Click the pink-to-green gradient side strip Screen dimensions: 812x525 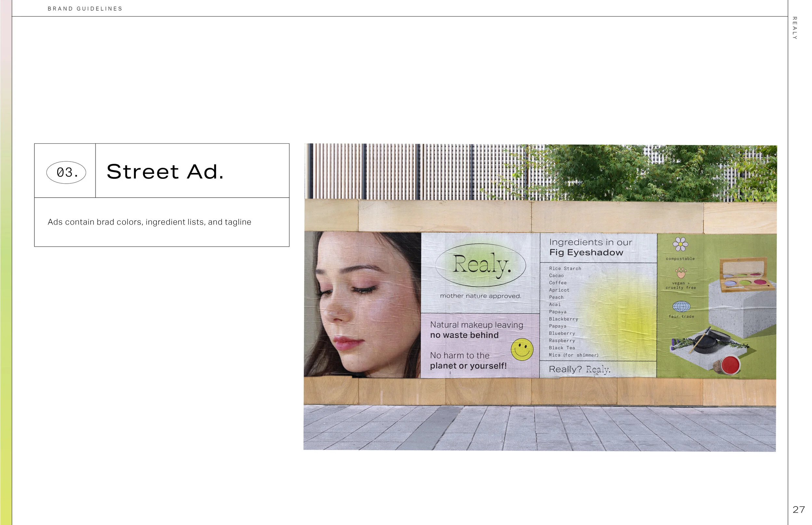click(6, 262)
